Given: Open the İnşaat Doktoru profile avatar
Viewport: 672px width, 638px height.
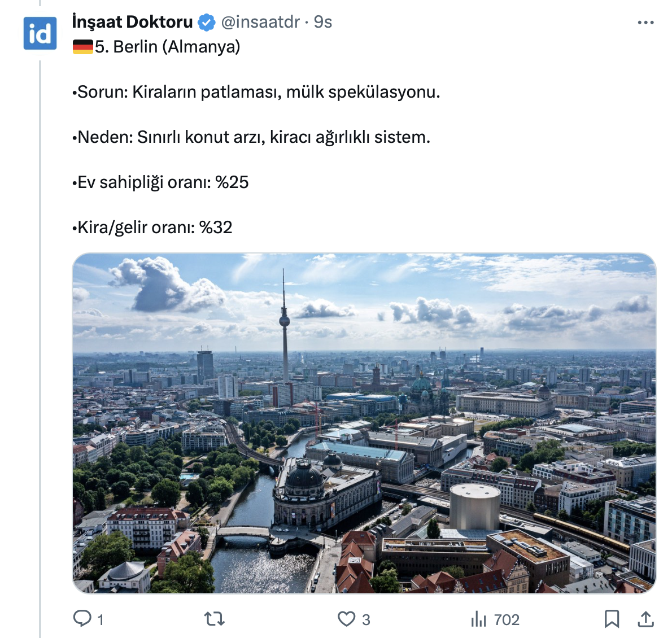Looking at the screenshot, I should point(40,33).
